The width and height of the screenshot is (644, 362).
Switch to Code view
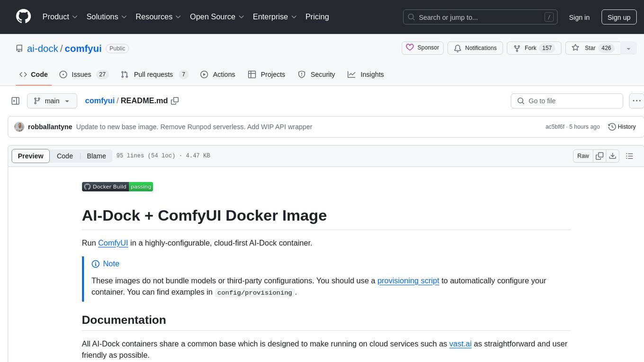coord(65,156)
